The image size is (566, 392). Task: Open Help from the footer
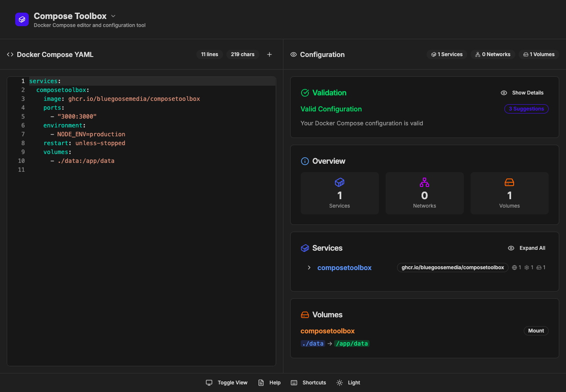click(269, 383)
